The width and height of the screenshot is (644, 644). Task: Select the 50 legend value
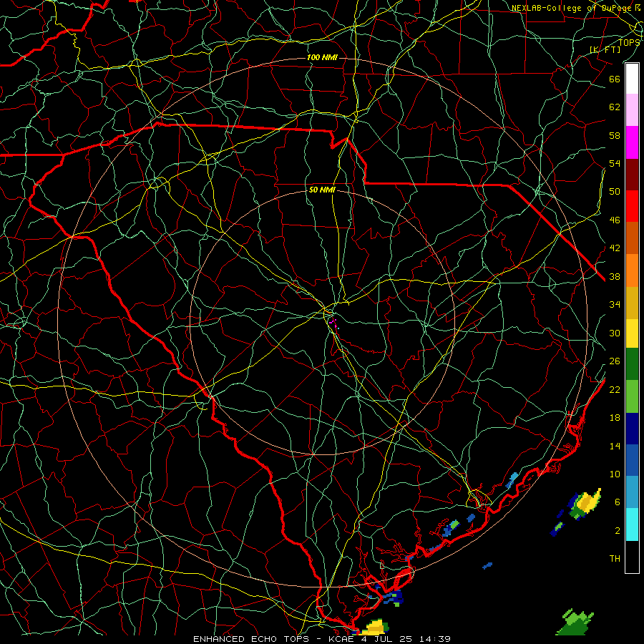615,191
